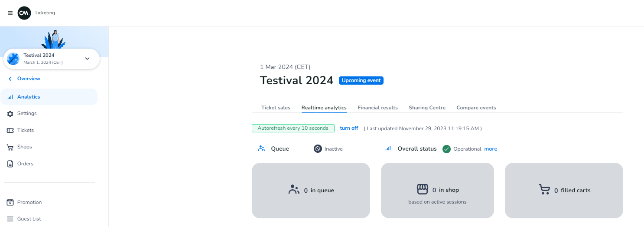Click the Overview link in sidebar
Image resolution: width=644 pixels, height=227 pixels.
click(29, 79)
